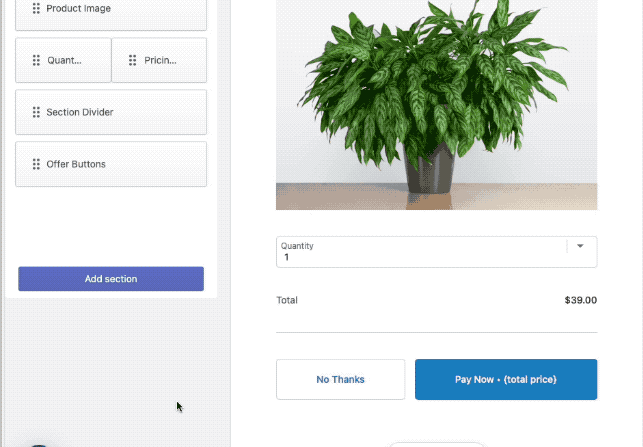Click the Section Divider drag handle icon
The height and width of the screenshot is (447, 643).
(36, 112)
